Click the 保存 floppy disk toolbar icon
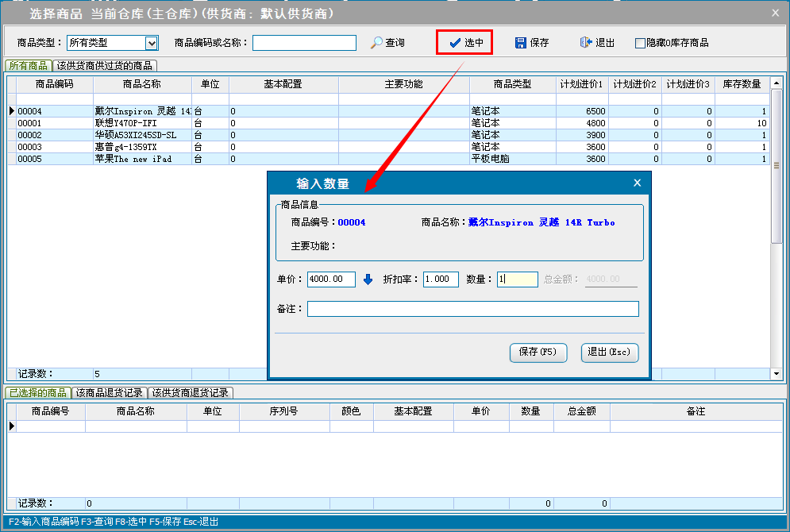Screen dimensions: 790x532 (521, 43)
